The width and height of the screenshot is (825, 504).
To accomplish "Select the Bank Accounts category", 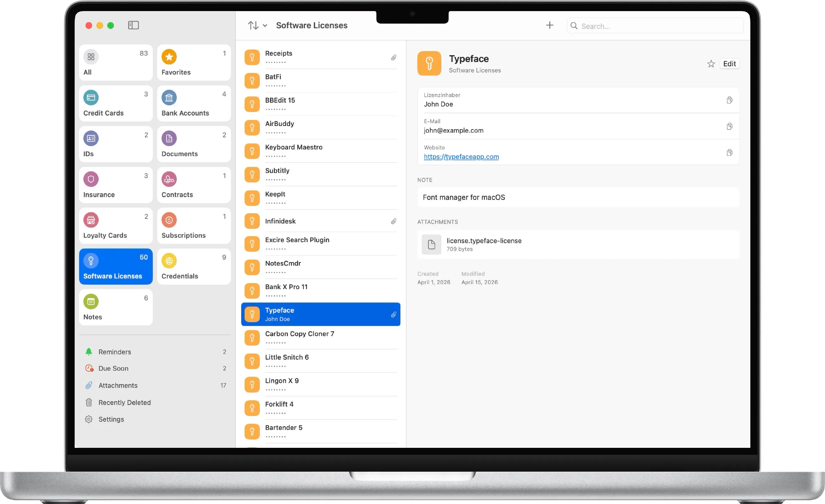I will [x=194, y=103].
